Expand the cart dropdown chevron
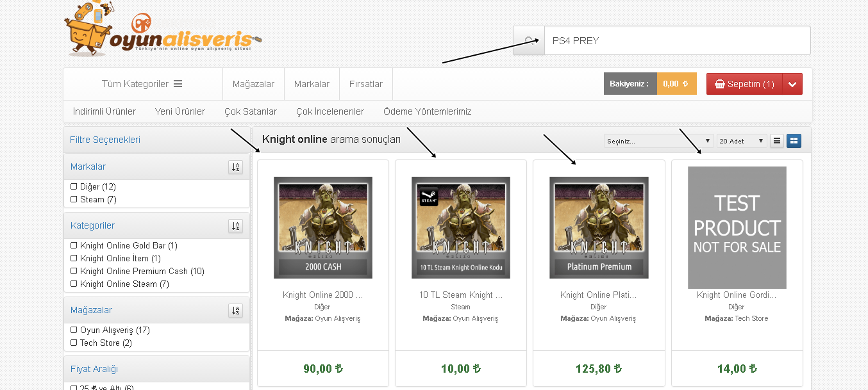Screen dimensions: 868x390 [792, 84]
